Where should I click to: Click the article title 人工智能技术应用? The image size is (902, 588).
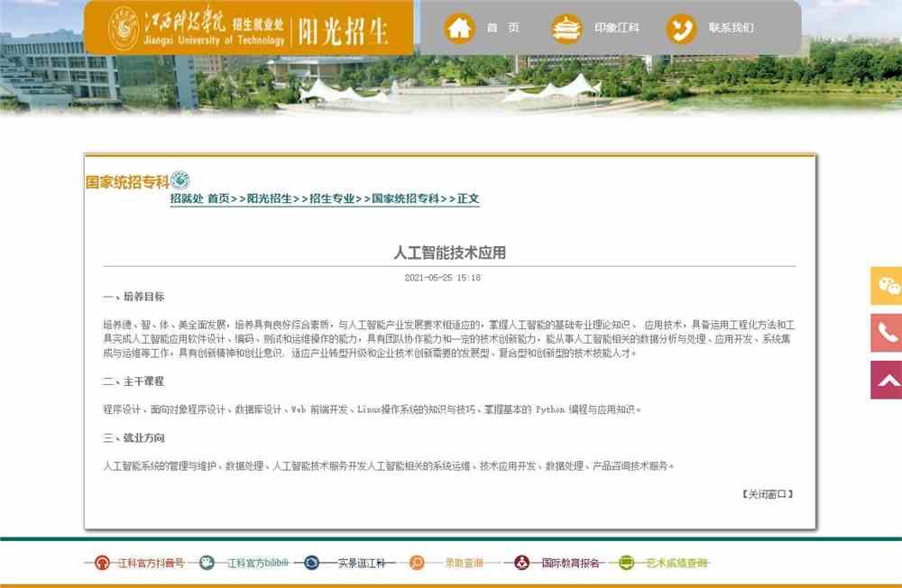(x=449, y=253)
